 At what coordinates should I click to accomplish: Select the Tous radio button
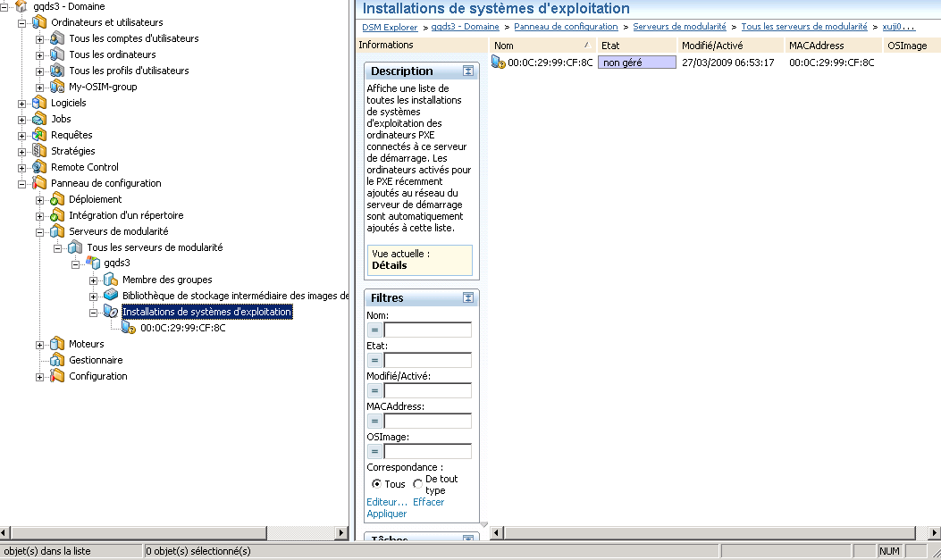coord(376,483)
